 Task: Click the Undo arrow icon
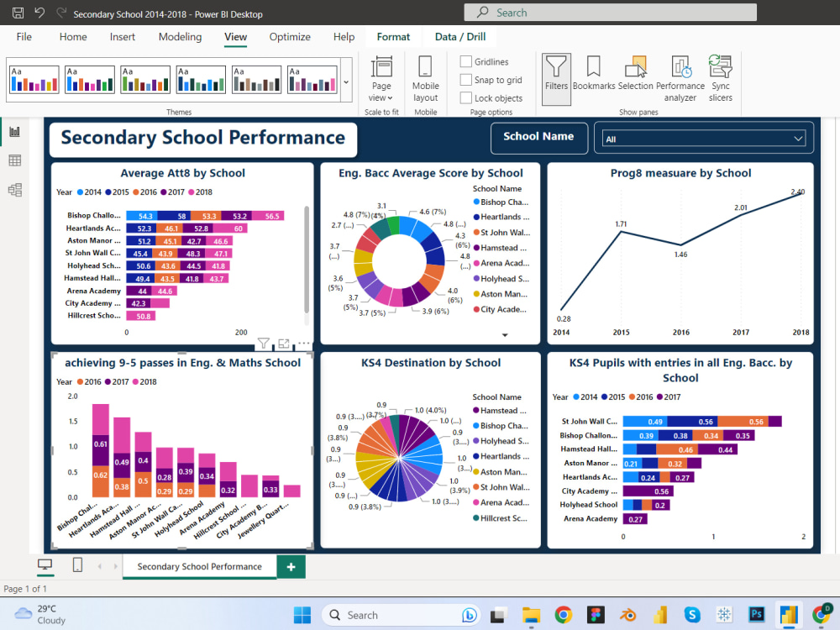pos(39,13)
